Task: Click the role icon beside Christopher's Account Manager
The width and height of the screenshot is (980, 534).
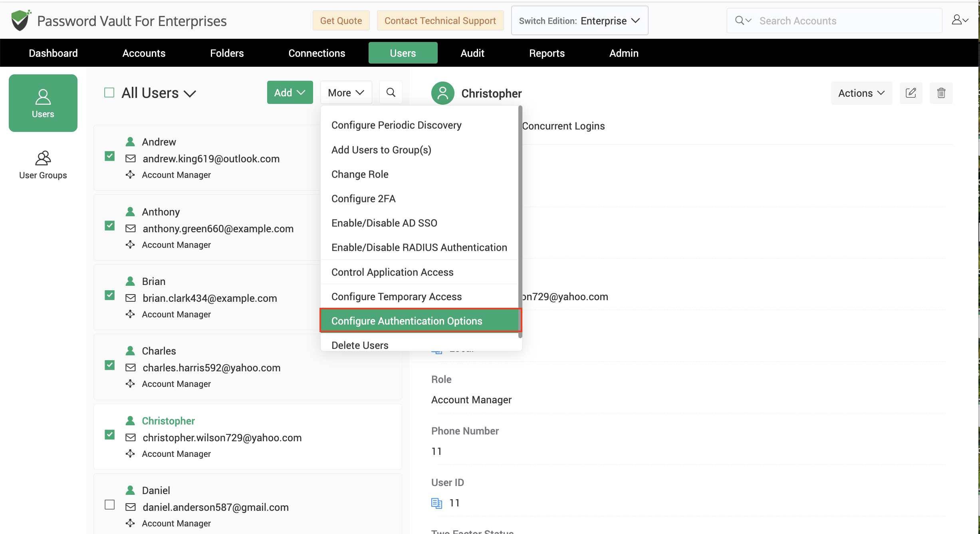Action: pos(130,454)
